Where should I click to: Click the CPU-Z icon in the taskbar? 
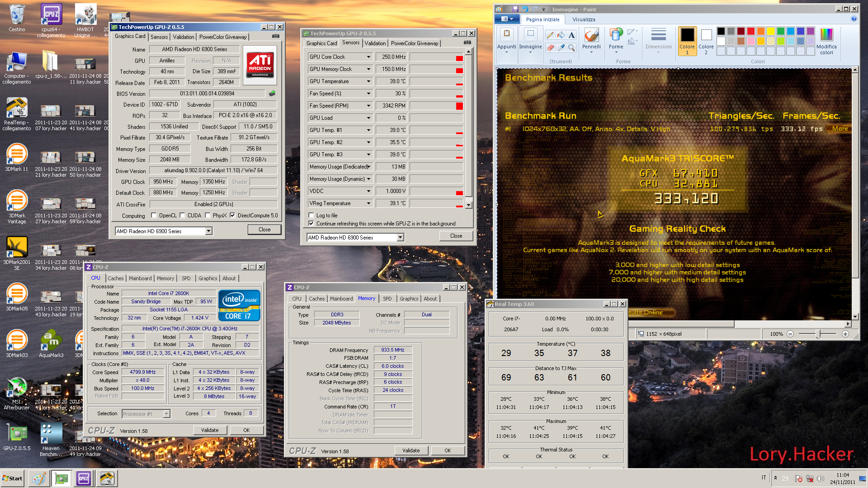(x=84, y=478)
